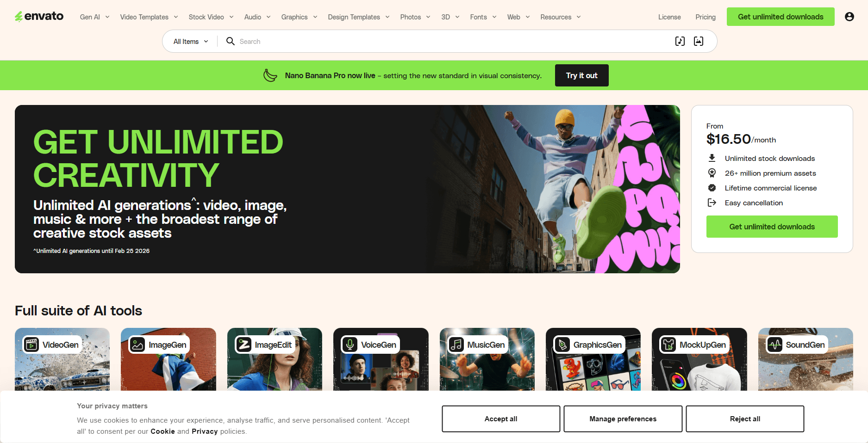Click the MockUpGen shirt icon
Screen dimensions: 868x443
click(x=668, y=345)
